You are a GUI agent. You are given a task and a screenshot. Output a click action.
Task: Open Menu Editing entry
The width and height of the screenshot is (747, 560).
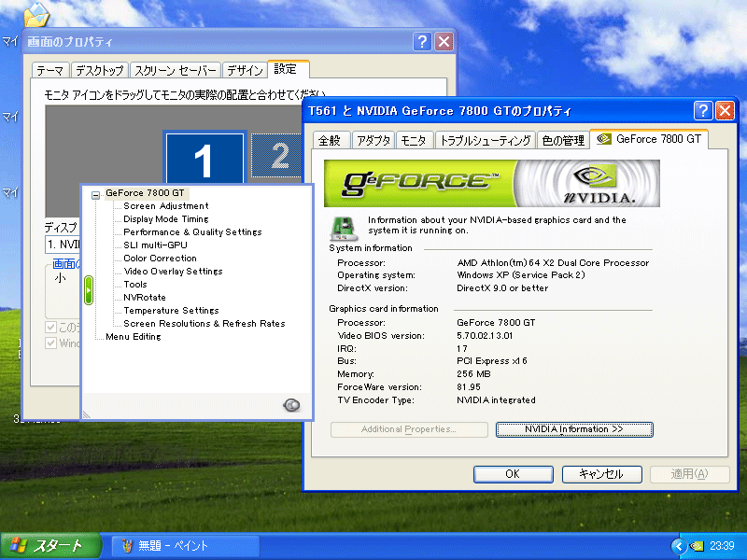tap(134, 337)
